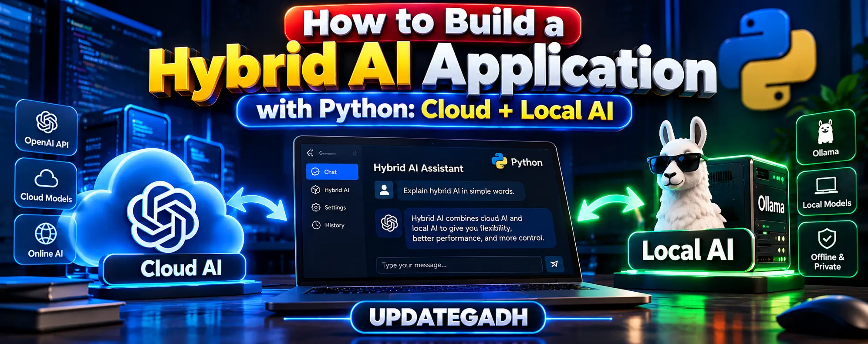The height and width of the screenshot is (344, 868).
Task: Click the cube icon beside Hybrid AI
Action: pyautogui.click(x=316, y=190)
